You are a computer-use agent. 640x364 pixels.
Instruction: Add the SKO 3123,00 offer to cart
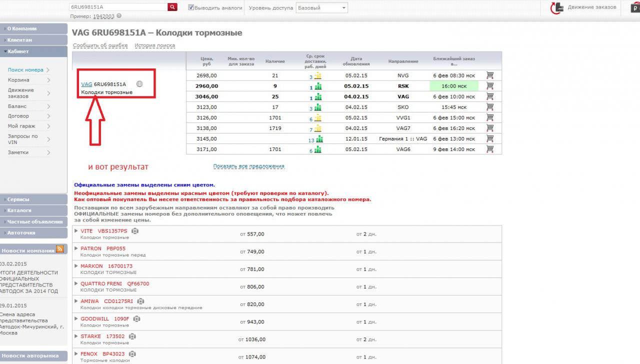[x=490, y=107]
